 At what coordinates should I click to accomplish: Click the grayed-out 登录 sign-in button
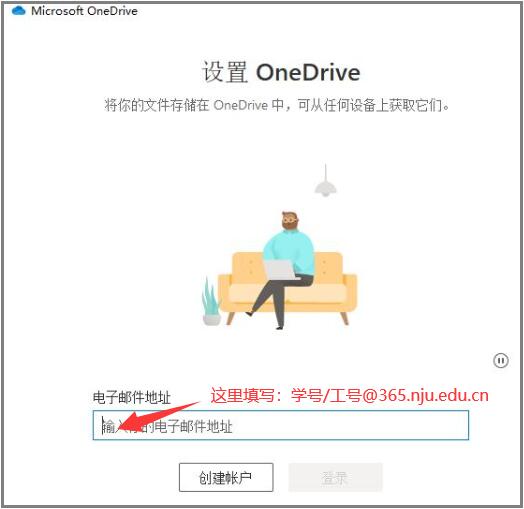click(335, 478)
